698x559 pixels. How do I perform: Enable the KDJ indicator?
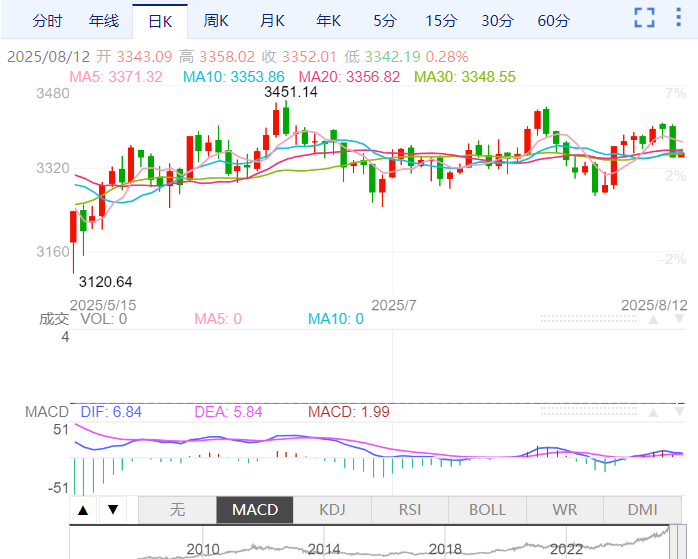(x=332, y=509)
